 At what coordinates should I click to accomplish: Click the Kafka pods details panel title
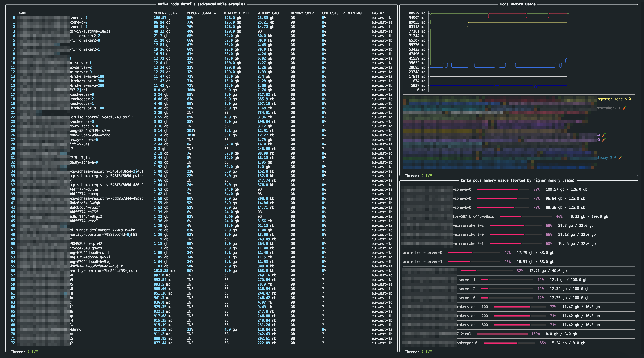(x=201, y=4)
